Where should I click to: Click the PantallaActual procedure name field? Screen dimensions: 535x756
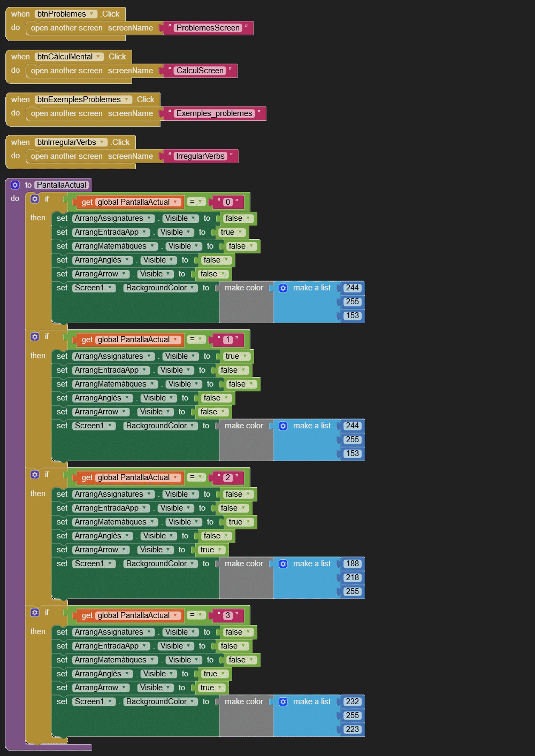(x=62, y=185)
